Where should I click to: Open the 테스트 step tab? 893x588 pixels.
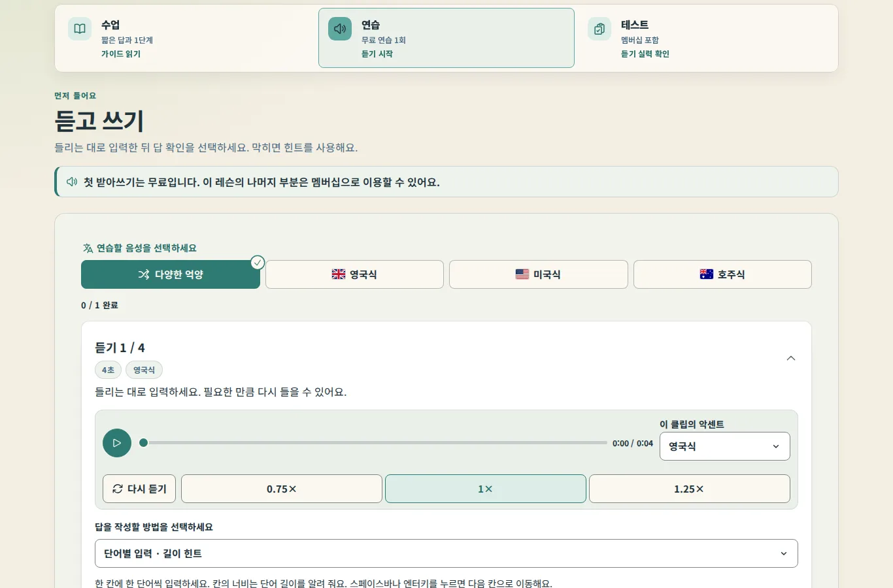(x=706, y=38)
